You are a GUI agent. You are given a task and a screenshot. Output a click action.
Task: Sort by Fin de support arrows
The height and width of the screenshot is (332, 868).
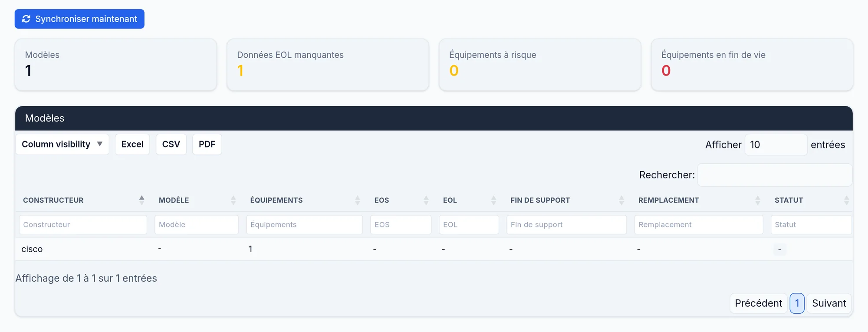621,200
